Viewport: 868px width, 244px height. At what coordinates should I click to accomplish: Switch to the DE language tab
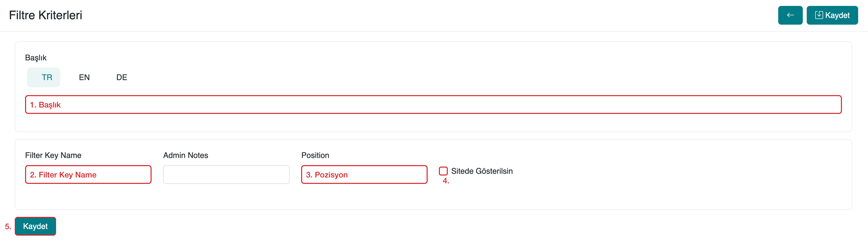coord(122,77)
